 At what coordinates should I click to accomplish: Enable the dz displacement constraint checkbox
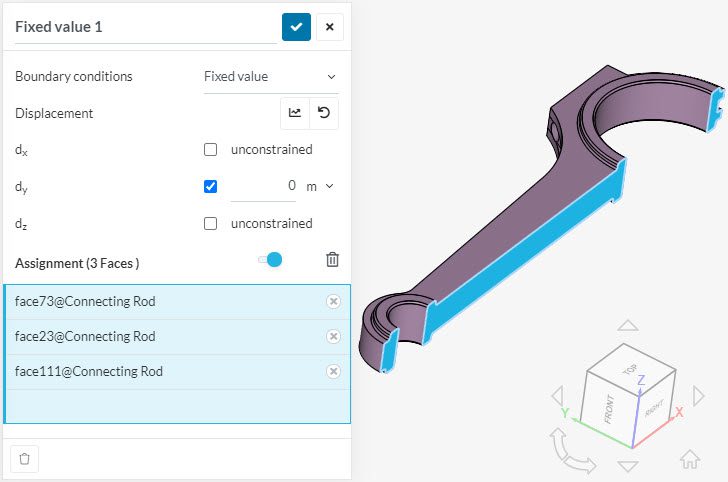tap(210, 223)
